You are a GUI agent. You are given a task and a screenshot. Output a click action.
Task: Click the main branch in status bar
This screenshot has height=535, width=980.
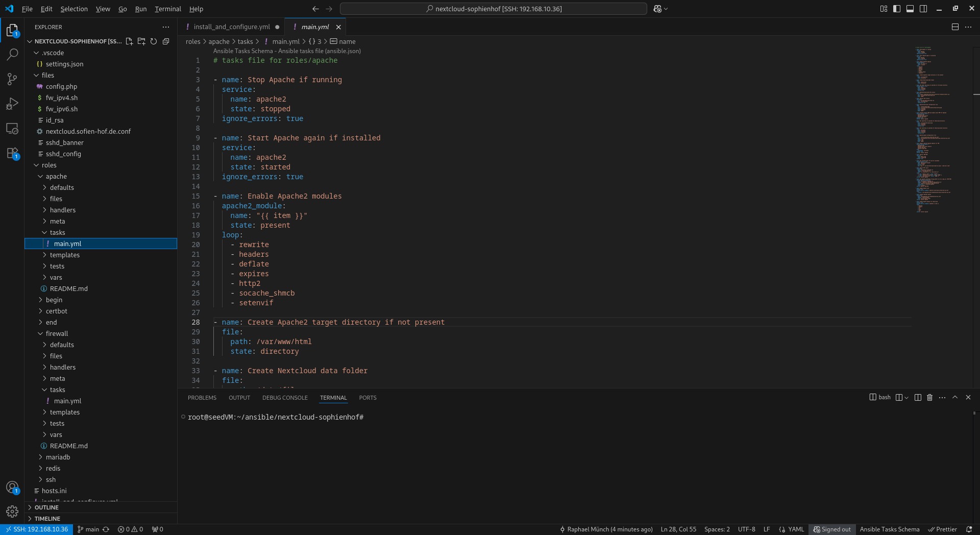click(x=88, y=529)
